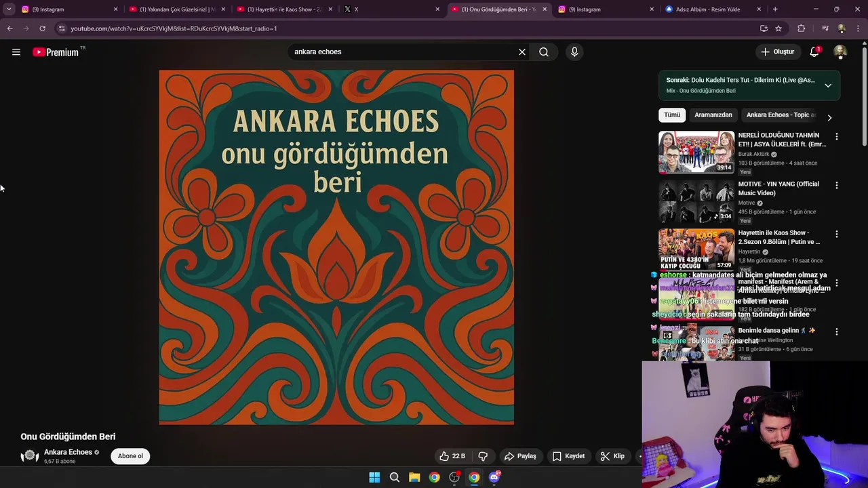
Task: Open the Oluştur create button
Action: click(777, 52)
